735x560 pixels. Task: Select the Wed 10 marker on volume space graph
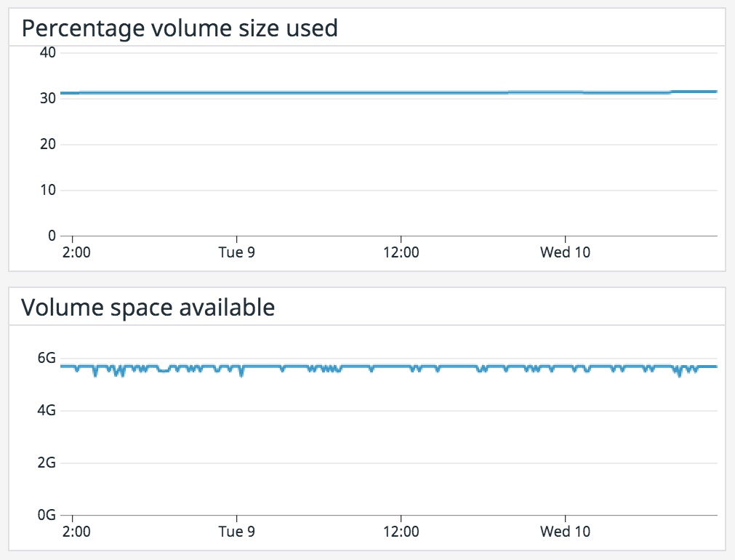pyautogui.click(x=565, y=532)
